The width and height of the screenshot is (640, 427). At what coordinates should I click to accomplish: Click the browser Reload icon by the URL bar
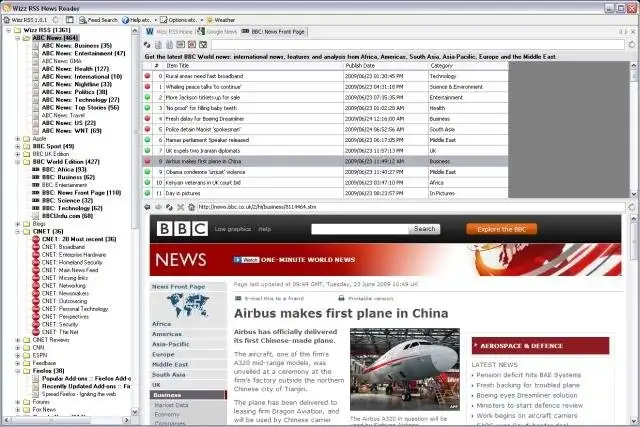pyautogui.click(x=169, y=207)
